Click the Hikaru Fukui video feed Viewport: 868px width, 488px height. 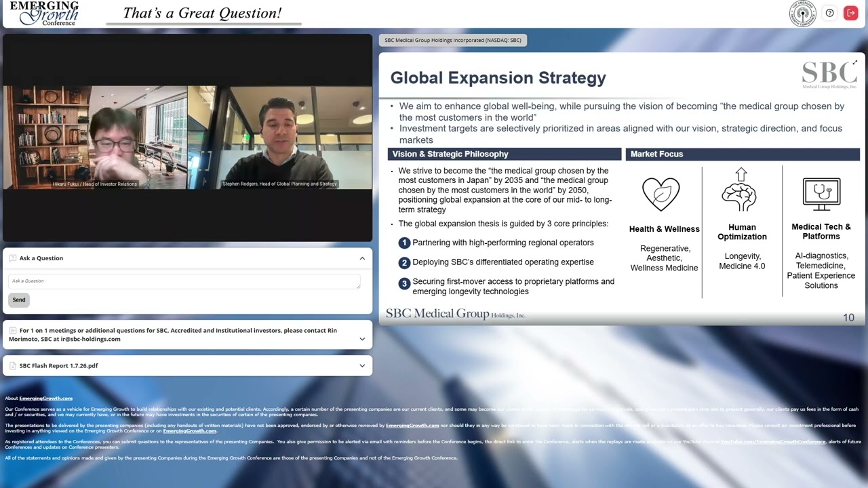95,138
